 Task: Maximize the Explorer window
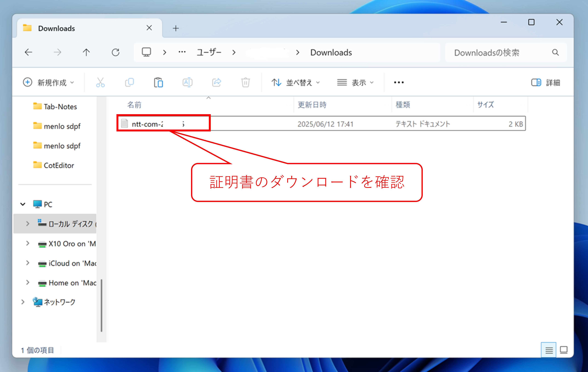pos(531,22)
